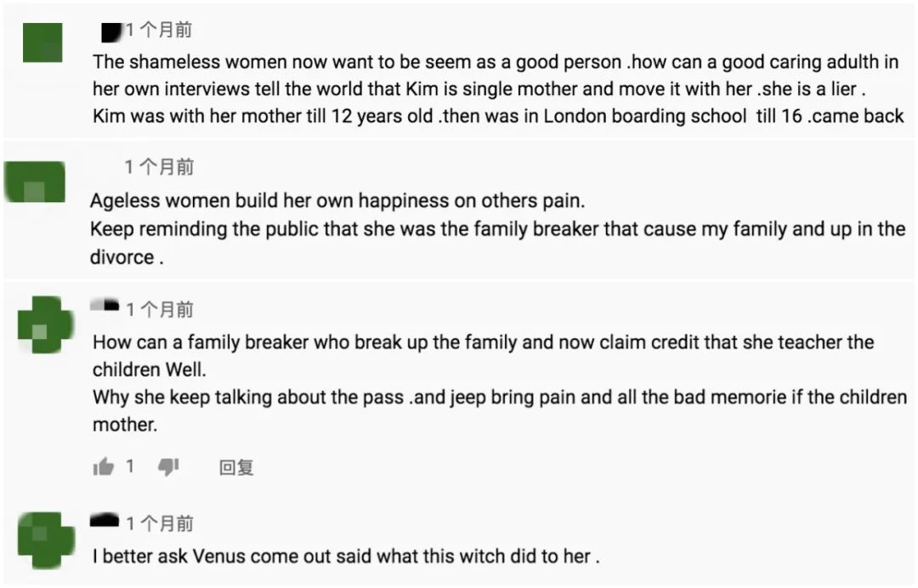Image resolution: width=918 pixels, height=588 pixels.
Task: Click the like count number beside thumbs up
Action: tap(130, 466)
